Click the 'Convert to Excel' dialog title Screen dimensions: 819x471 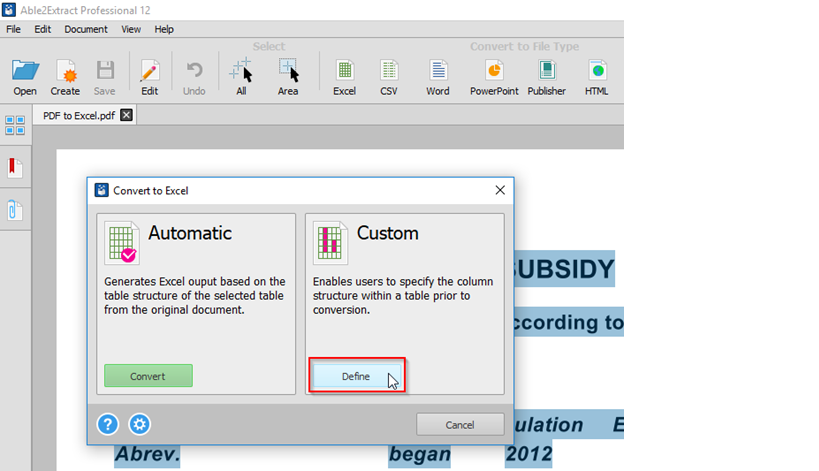click(x=151, y=191)
